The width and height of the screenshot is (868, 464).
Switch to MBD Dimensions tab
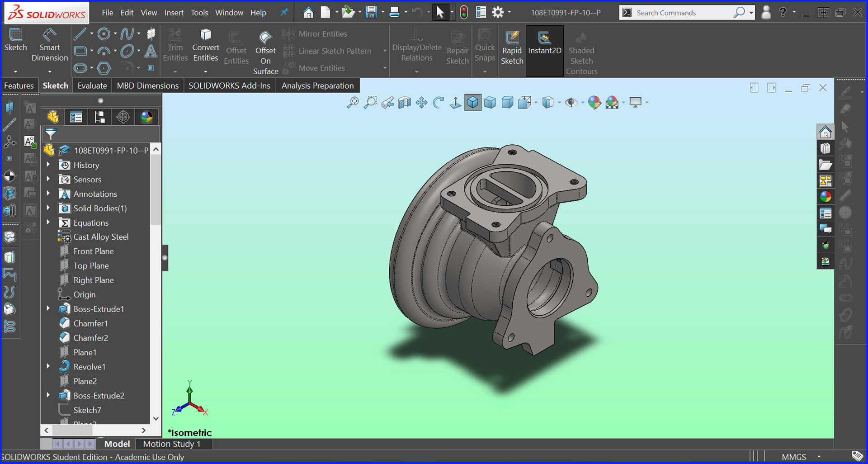148,85
